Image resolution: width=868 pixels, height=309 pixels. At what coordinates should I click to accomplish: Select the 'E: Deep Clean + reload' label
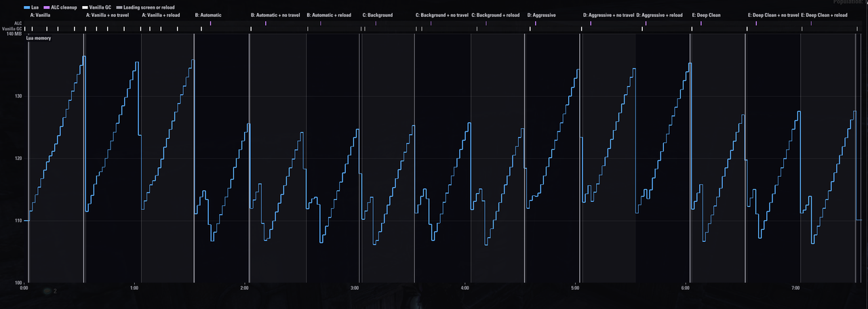825,14
